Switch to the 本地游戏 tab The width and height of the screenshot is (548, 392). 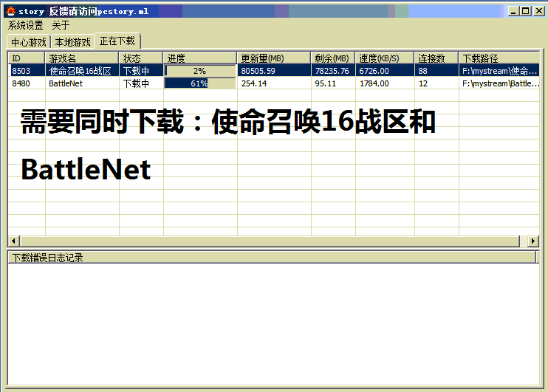click(72, 42)
